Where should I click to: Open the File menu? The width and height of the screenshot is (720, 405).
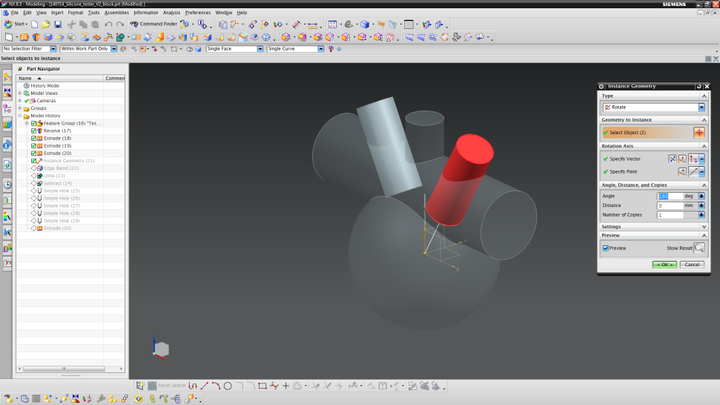tap(15, 13)
